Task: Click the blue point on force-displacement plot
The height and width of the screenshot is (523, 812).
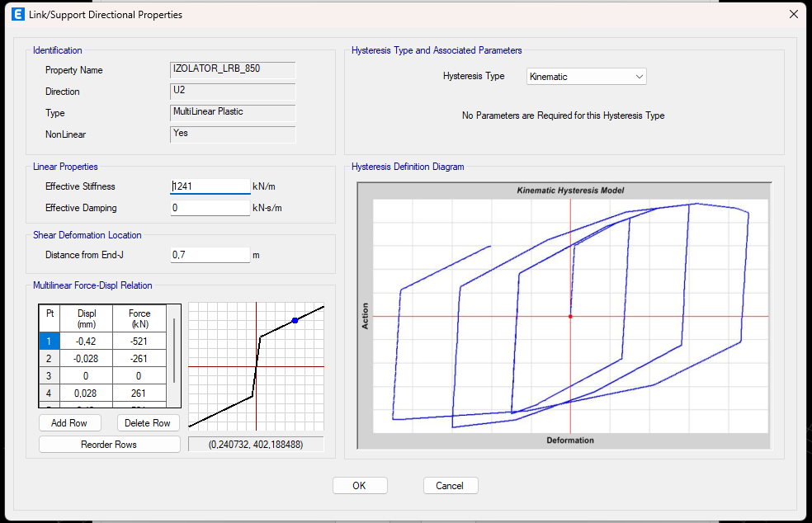Action: [x=295, y=321]
